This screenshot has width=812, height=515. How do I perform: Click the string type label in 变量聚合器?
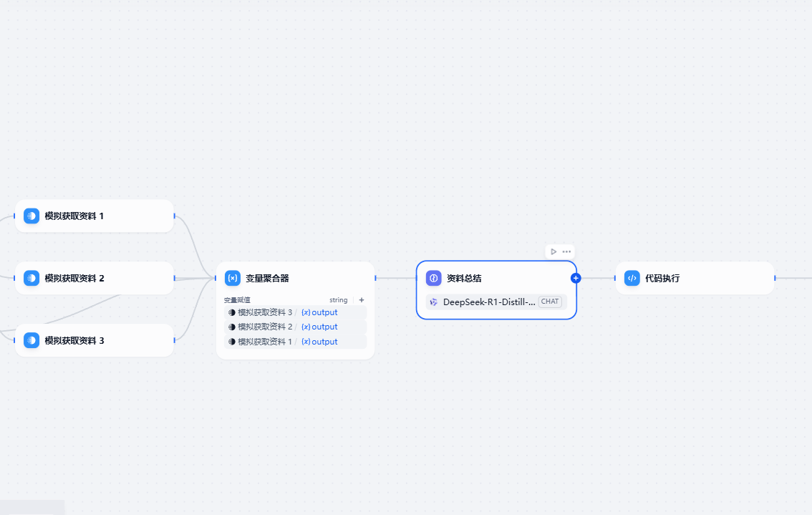pyautogui.click(x=338, y=300)
